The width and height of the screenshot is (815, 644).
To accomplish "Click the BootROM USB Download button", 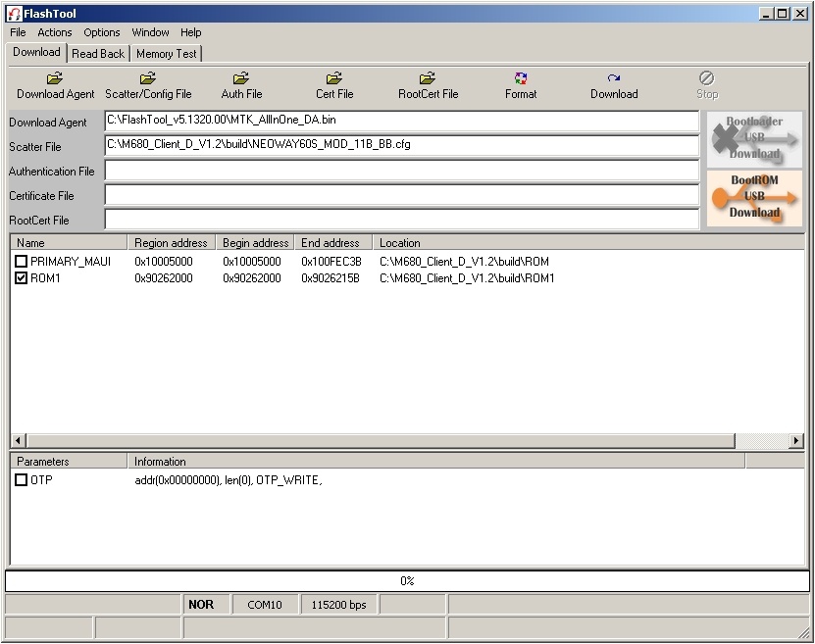I will coord(754,199).
